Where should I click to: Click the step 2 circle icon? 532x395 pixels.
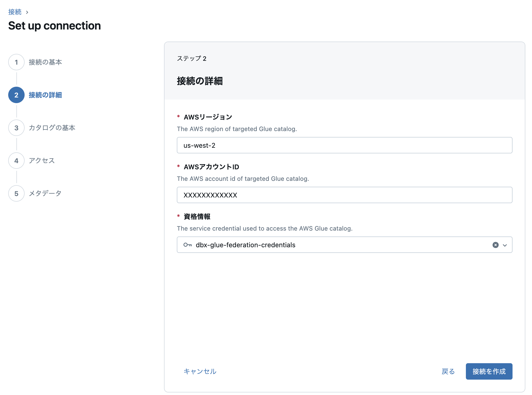coord(16,95)
